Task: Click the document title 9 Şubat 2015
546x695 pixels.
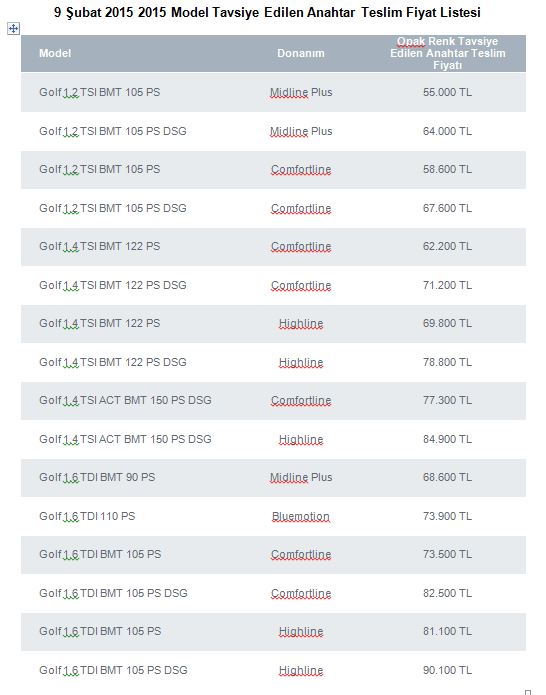Action: coord(267,12)
